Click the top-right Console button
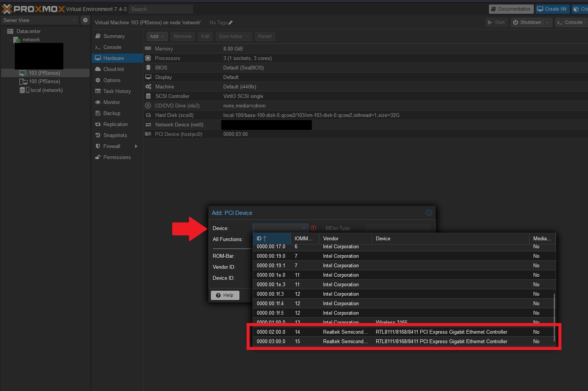The height and width of the screenshot is (391, 588). (x=570, y=22)
